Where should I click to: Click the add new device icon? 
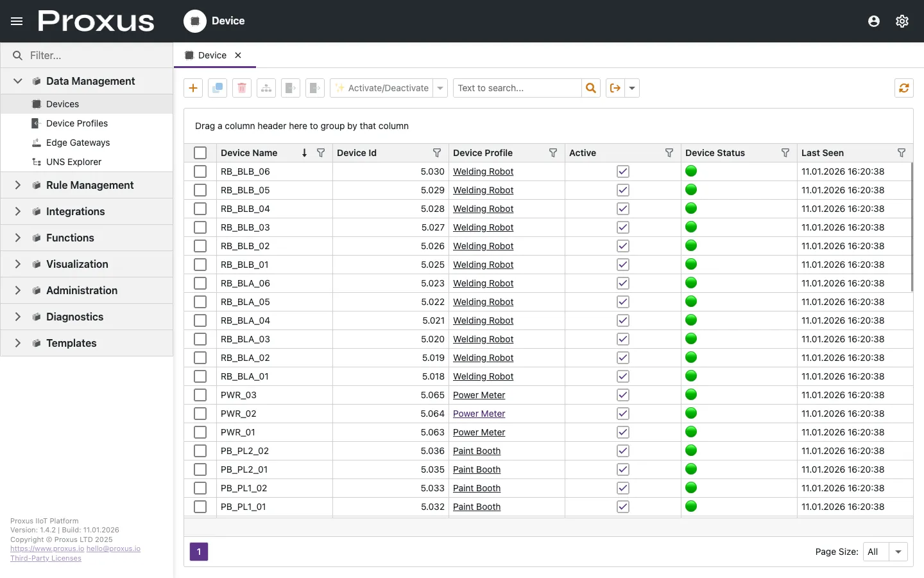pyautogui.click(x=193, y=88)
